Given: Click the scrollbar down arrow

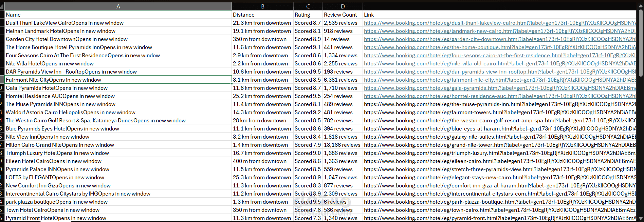Looking at the screenshot, I should pyautogui.click(x=641, y=219).
